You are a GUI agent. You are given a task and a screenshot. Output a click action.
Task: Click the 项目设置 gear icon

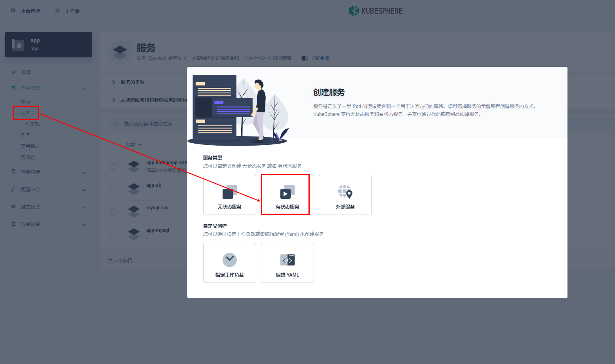point(13,224)
